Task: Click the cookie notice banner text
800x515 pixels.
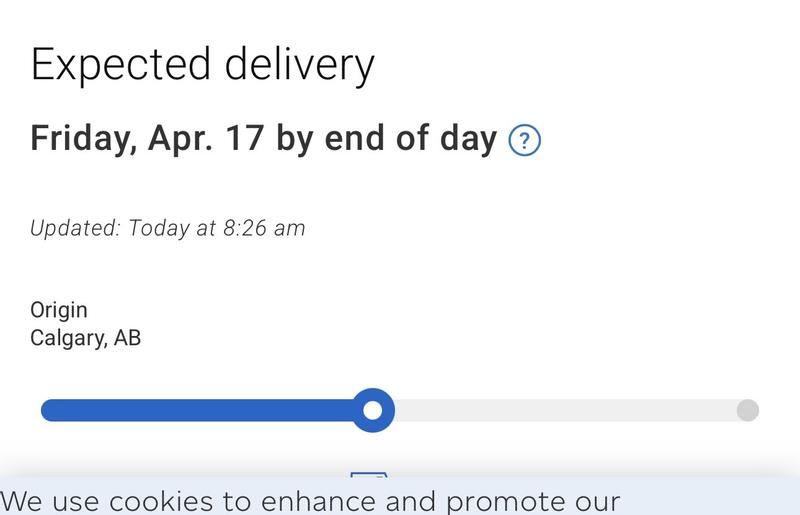Action: click(310, 499)
